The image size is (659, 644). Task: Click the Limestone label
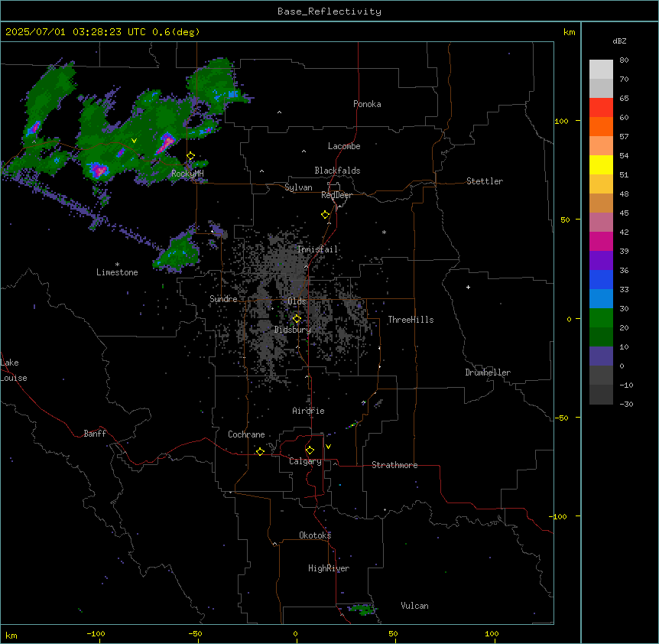[117, 272]
